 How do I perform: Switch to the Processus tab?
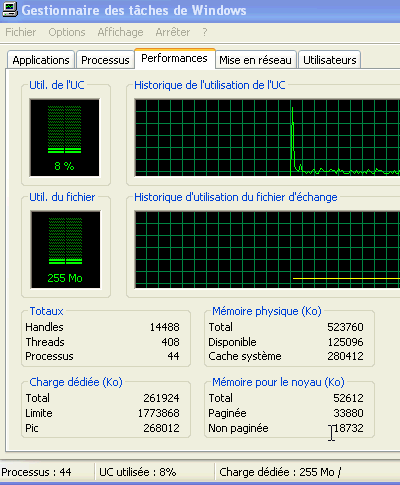(x=105, y=60)
